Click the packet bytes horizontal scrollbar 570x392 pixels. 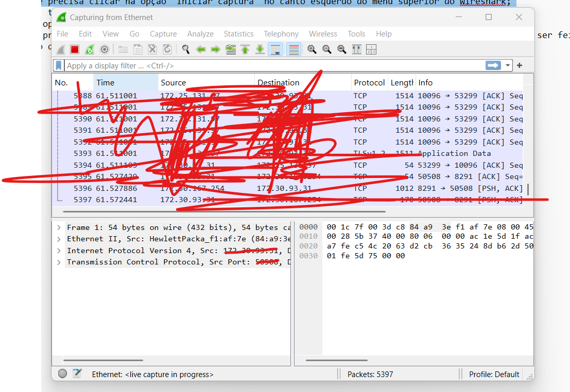point(337,361)
